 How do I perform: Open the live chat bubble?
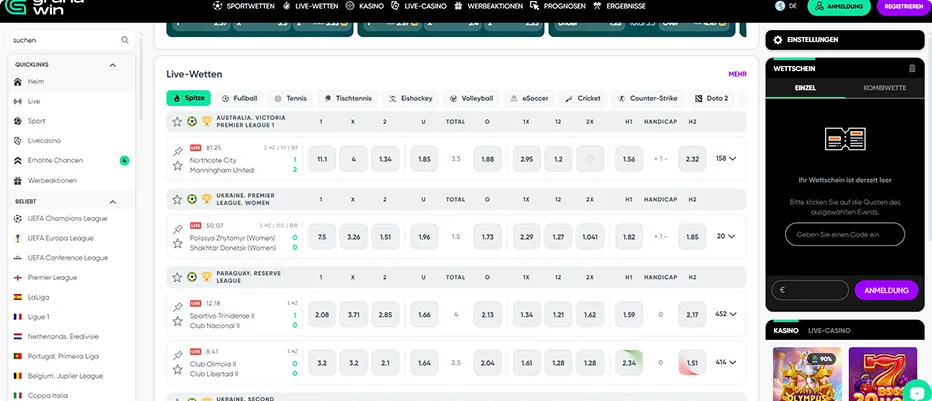(918, 392)
